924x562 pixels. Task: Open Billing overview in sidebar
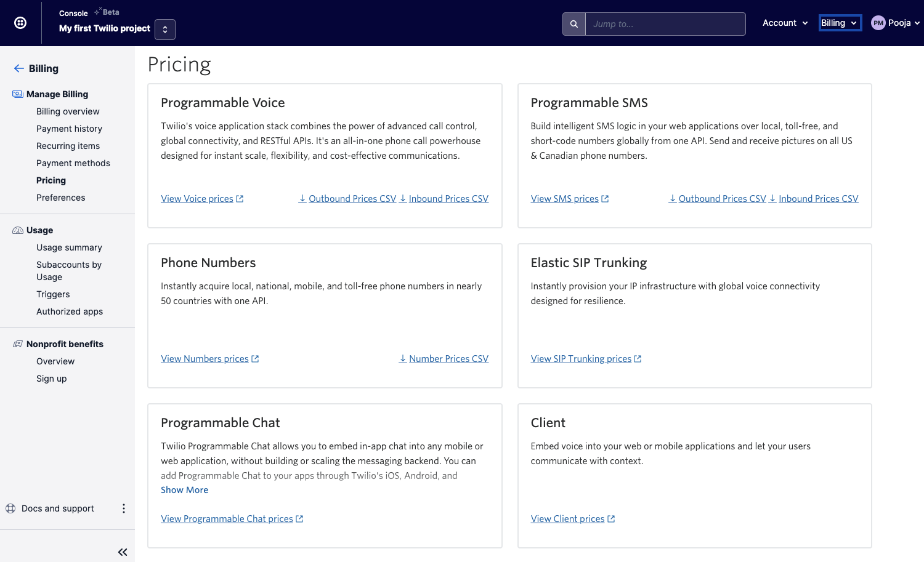pyautogui.click(x=68, y=111)
